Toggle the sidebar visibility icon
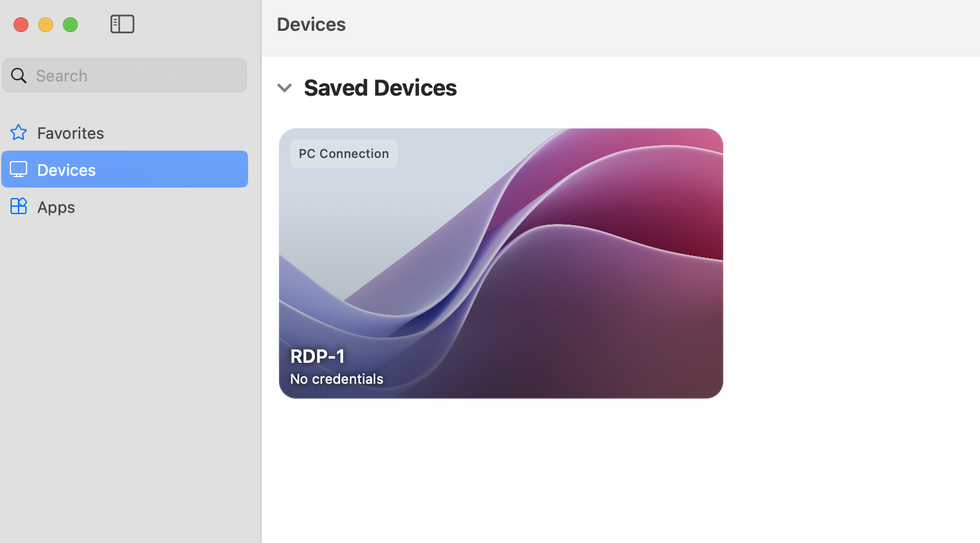The image size is (980, 543). pyautogui.click(x=122, y=24)
